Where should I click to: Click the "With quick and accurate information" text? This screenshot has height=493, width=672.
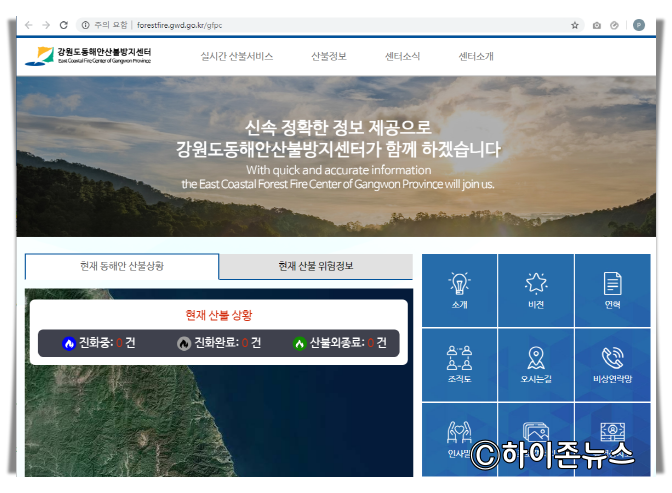pyautogui.click(x=339, y=170)
